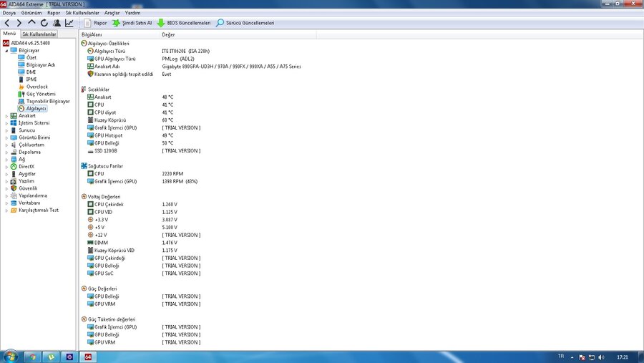This screenshot has height=363, width=644.
Task: Expand the Çokluortam tree node
Action: pos(6,145)
